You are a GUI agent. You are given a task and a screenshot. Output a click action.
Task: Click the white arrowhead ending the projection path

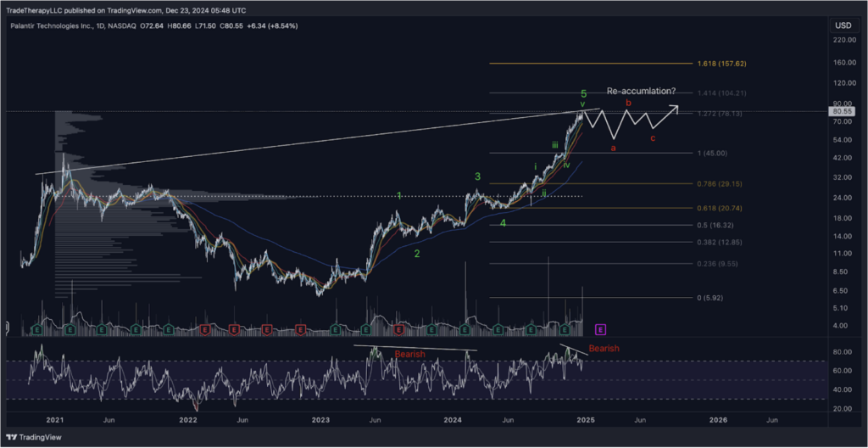coord(676,107)
